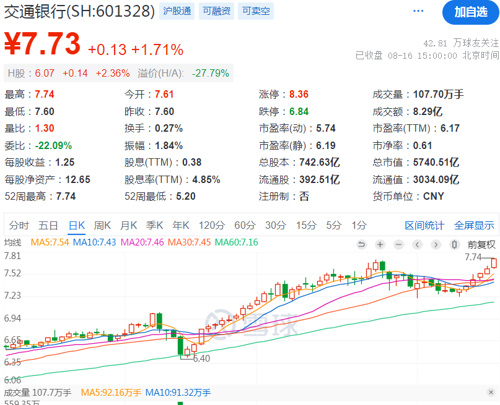500x405 pixels.
Task: Toggle the candlestick style icon
Action: 454,245
